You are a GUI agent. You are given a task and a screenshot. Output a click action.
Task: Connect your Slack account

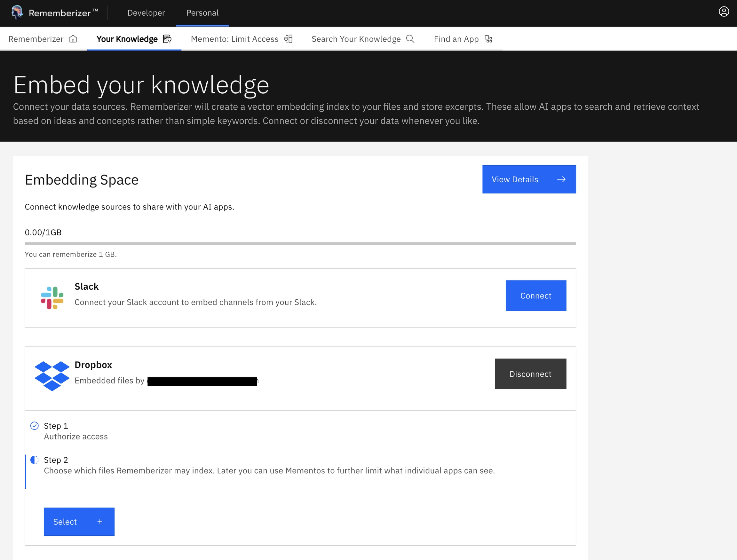coord(536,296)
